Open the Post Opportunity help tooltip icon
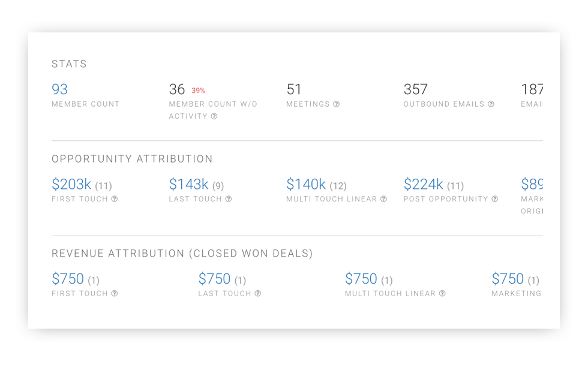 point(494,199)
